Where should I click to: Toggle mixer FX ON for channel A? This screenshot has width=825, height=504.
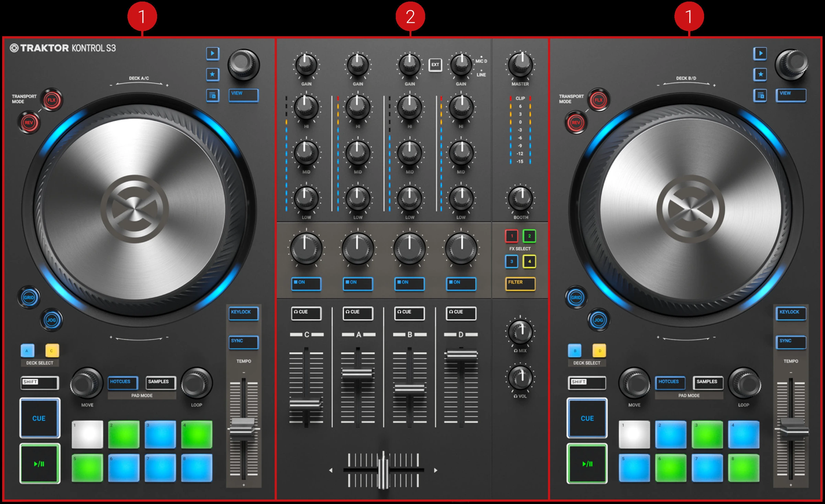[358, 284]
